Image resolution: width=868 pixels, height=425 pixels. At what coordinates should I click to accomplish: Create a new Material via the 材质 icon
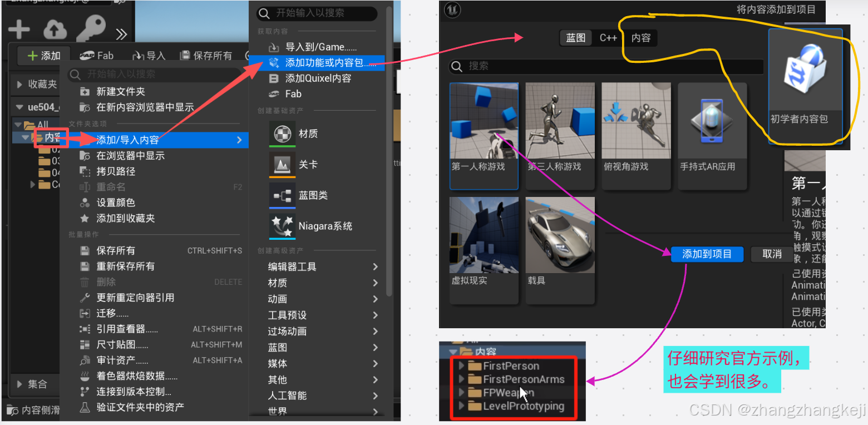pyautogui.click(x=282, y=133)
